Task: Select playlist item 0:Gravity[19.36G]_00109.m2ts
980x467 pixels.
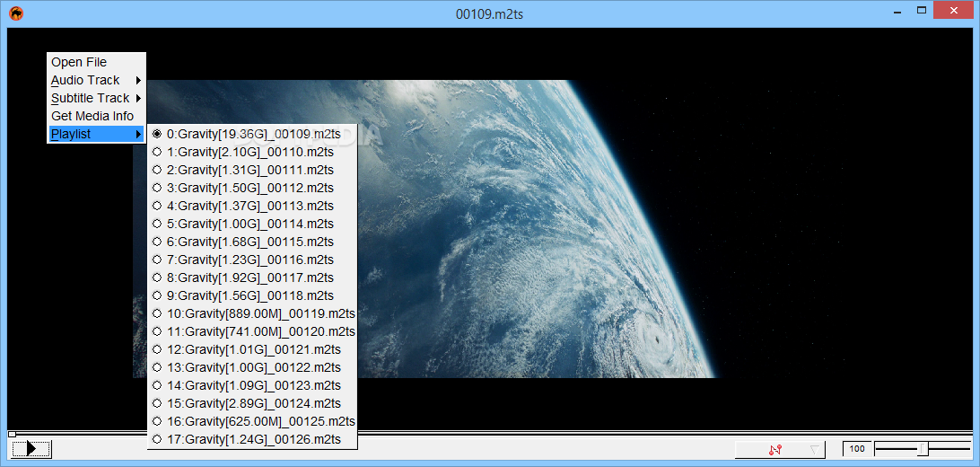Action: (252, 134)
